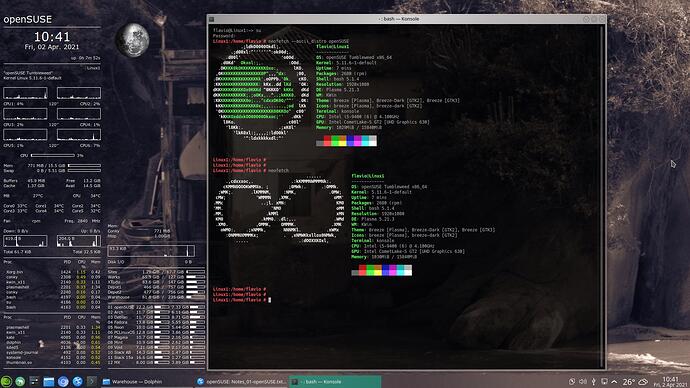Expand hidden system tray icons arrow
690x388 pixels.
click(614, 381)
